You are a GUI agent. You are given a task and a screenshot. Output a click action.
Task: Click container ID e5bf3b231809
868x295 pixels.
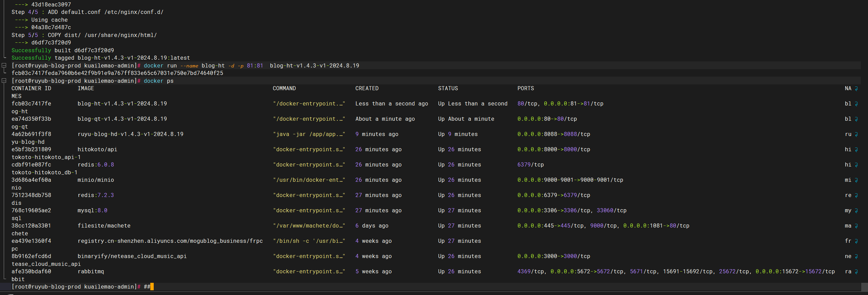[31, 150]
